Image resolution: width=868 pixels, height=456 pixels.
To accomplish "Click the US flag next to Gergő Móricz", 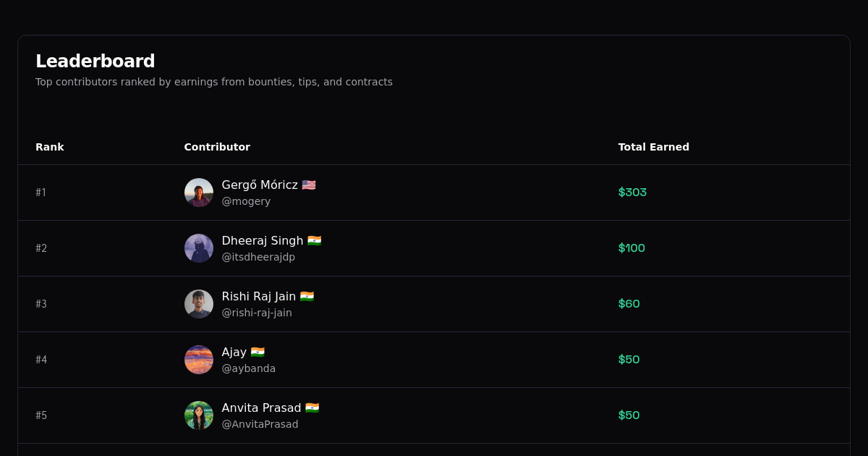I will point(308,185).
